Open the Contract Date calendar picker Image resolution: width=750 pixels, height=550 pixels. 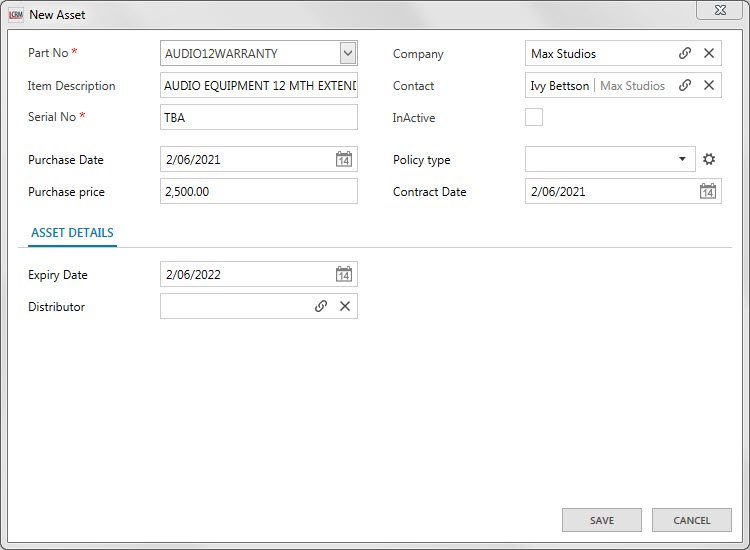707,192
